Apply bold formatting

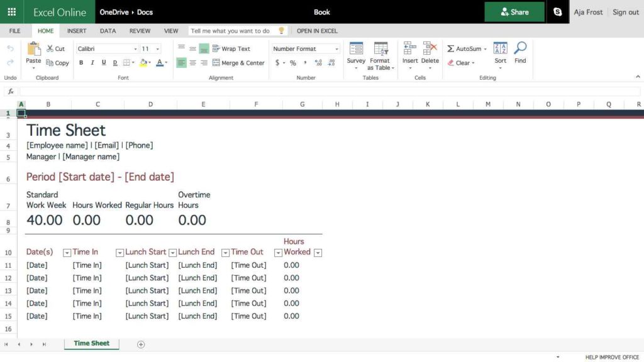point(80,63)
